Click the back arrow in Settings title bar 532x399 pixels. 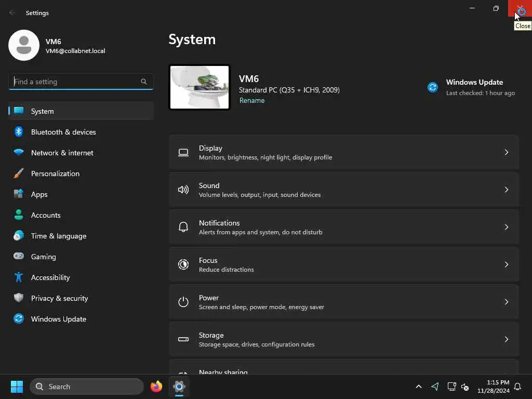pos(12,12)
